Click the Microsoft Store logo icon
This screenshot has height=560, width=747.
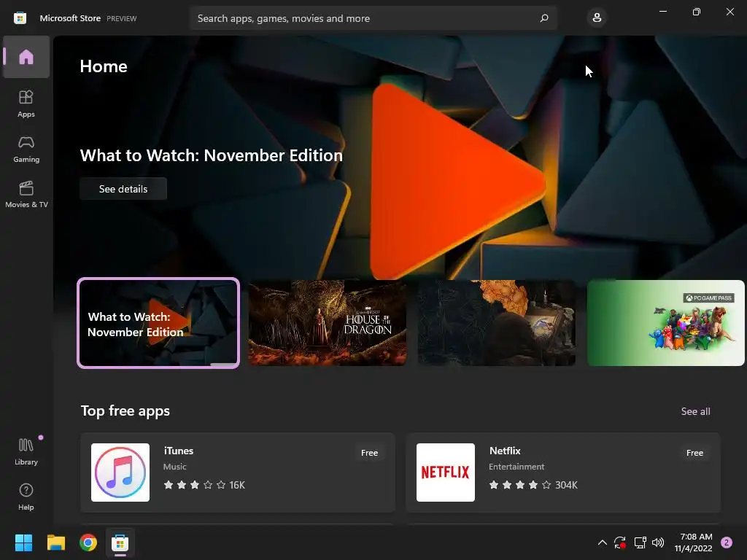tap(20, 18)
